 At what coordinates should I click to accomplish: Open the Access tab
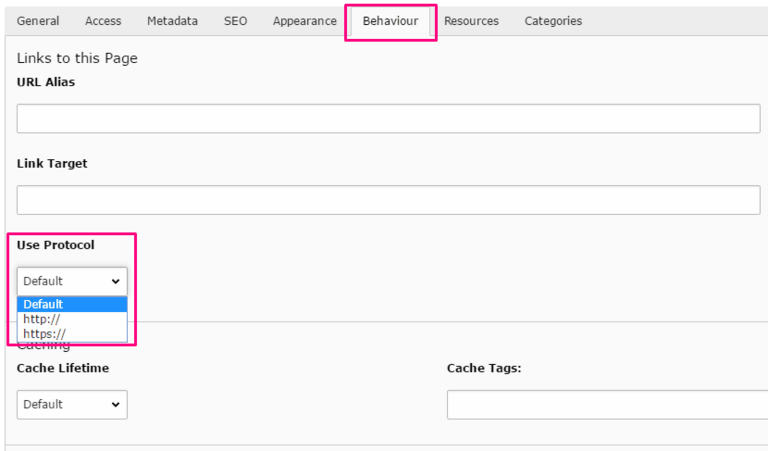point(103,21)
